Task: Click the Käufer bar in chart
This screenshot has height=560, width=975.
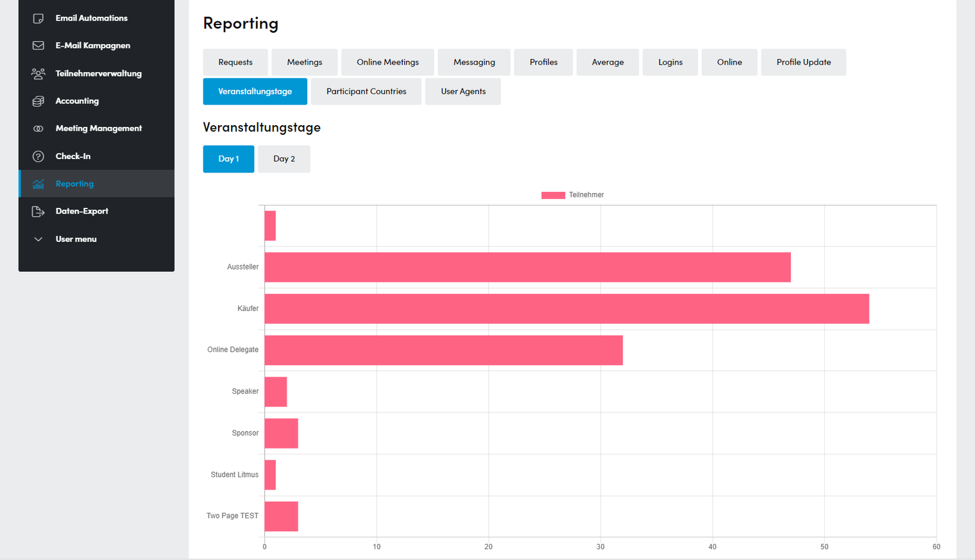Action: (x=567, y=309)
